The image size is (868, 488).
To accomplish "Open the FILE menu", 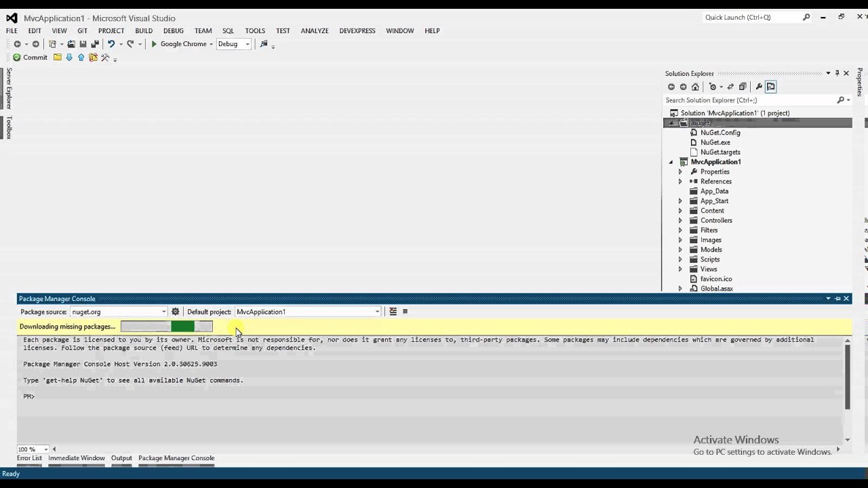I will point(12,30).
